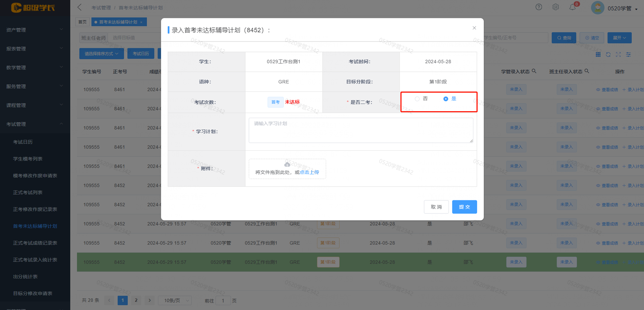Click 取消 to cancel the dialog

tap(436, 207)
